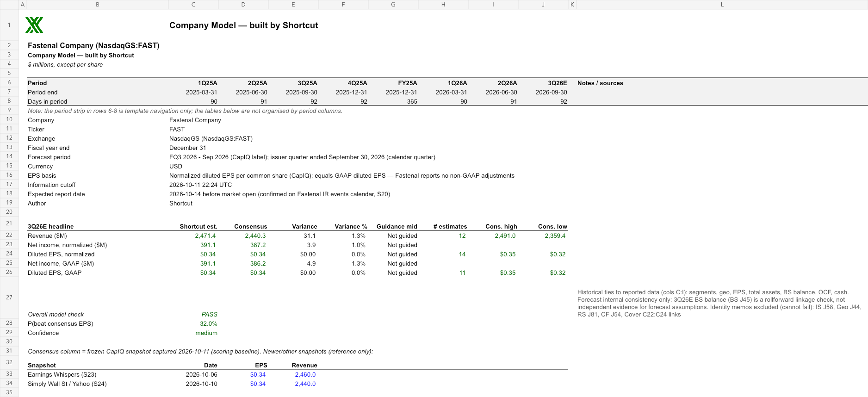Select the '$ millions, except per share' cell
Image resolution: width=868 pixels, height=397 pixels.
pos(65,65)
